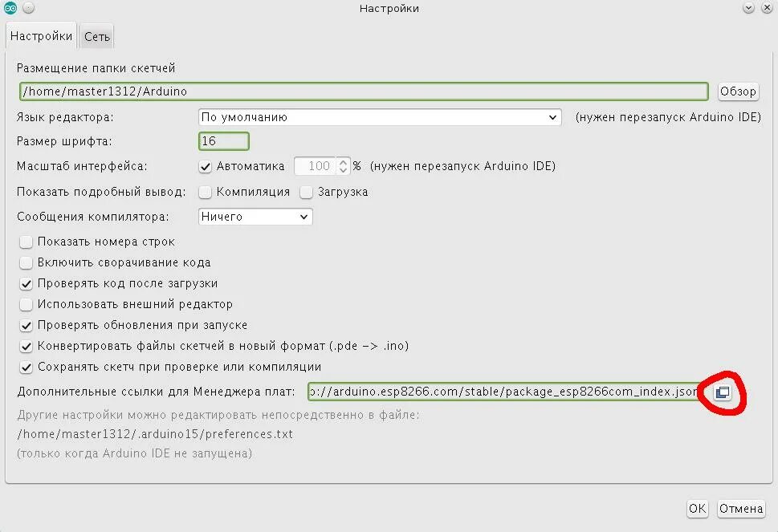This screenshot has height=532, width=778.
Task: Uncheck Проверять обновления при запуске
Action: tap(26, 325)
